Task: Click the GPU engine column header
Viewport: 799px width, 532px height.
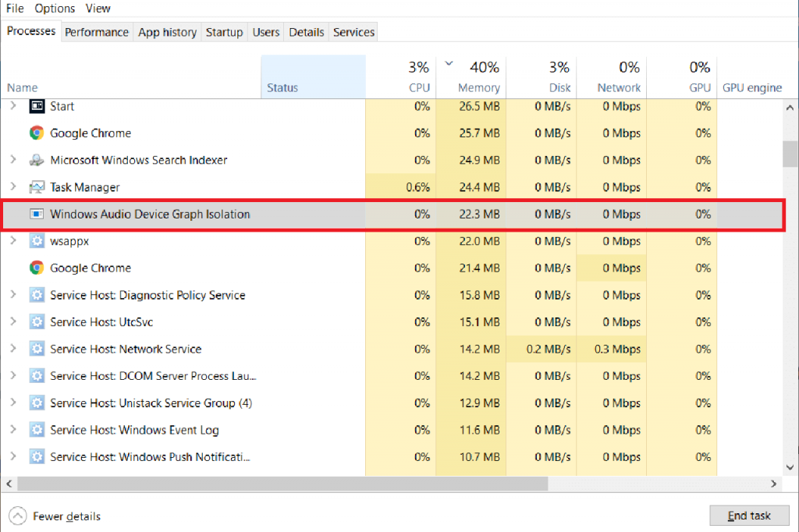Action: point(752,87)
